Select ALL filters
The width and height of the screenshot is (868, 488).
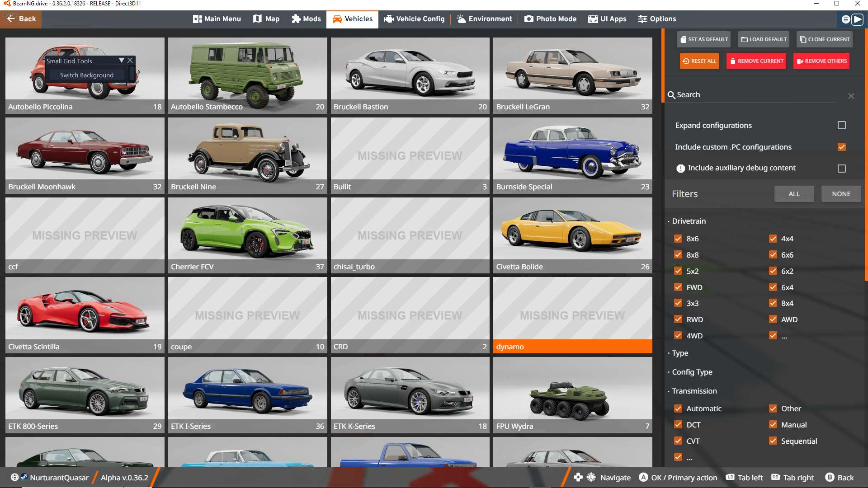point(794,194)
